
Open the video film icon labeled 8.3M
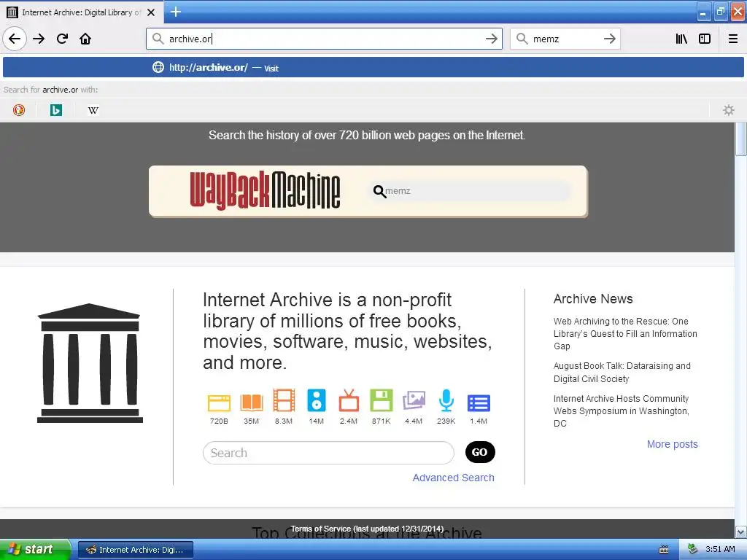[284, 400]
